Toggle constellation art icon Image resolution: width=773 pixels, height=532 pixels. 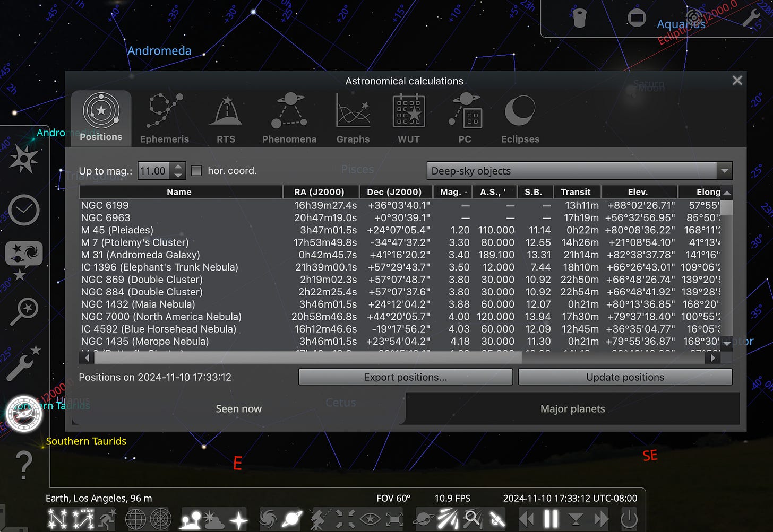[x=108, y=519]
